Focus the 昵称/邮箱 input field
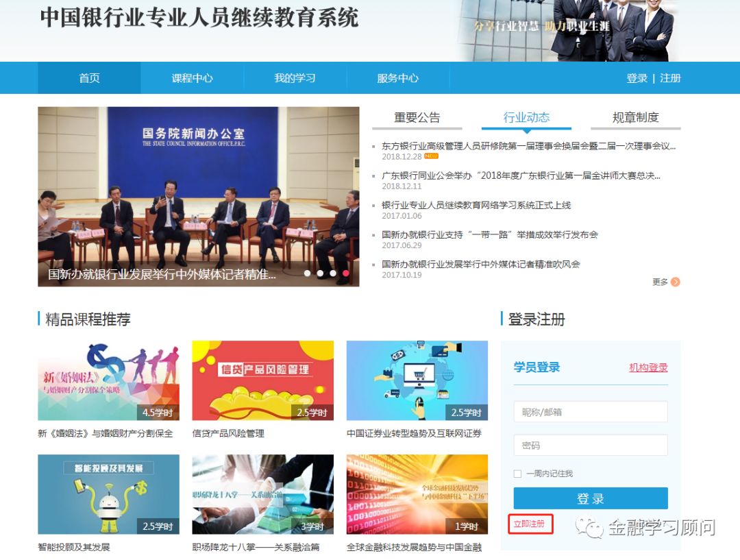This screenshot has width=740, height=560. pos(591,412)
